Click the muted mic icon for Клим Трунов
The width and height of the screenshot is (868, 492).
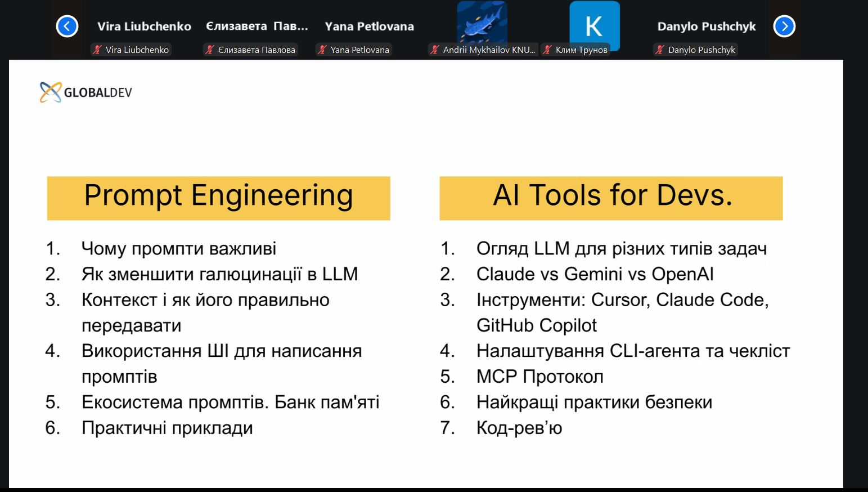pos(547,50)
